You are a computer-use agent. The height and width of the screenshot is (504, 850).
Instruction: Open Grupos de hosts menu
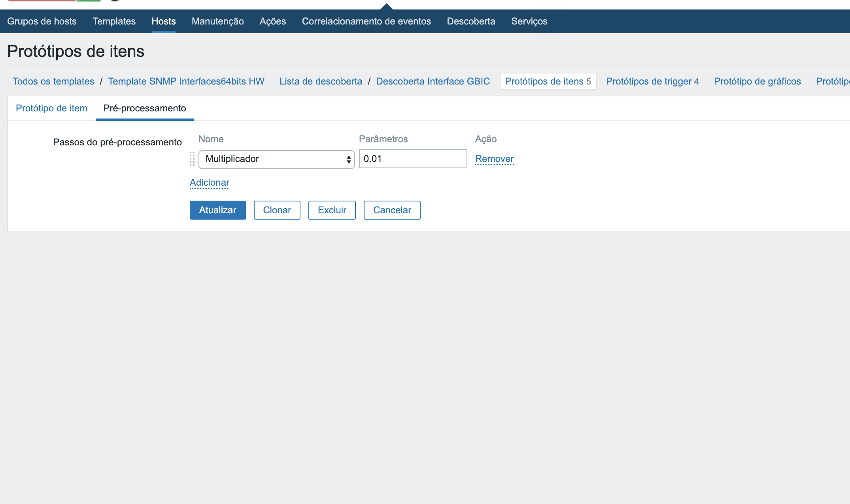click(42, 21)
